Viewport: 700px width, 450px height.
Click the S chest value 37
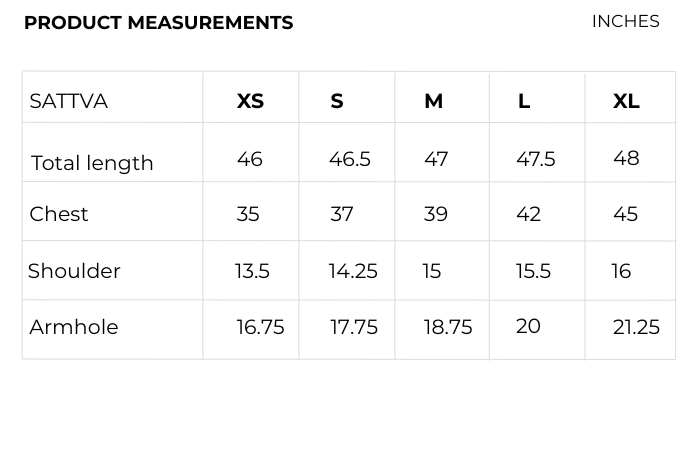342,214
